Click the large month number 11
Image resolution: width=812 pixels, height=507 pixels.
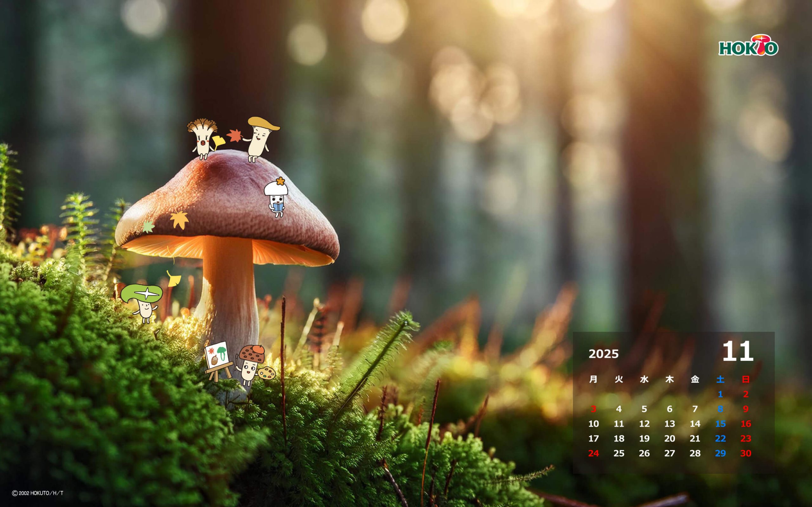[x=737, y=351]
